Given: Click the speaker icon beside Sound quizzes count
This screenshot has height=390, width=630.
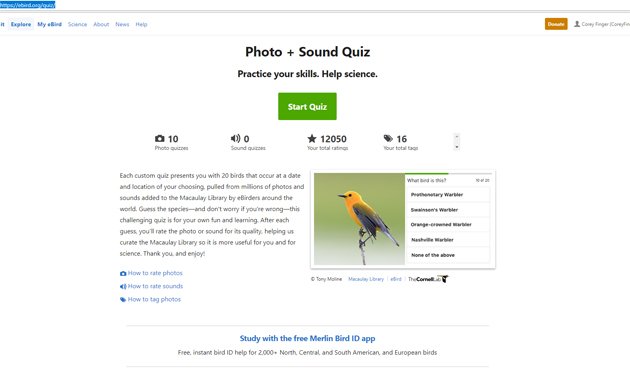Looking at the screenshot, I should tap(235, 139).
